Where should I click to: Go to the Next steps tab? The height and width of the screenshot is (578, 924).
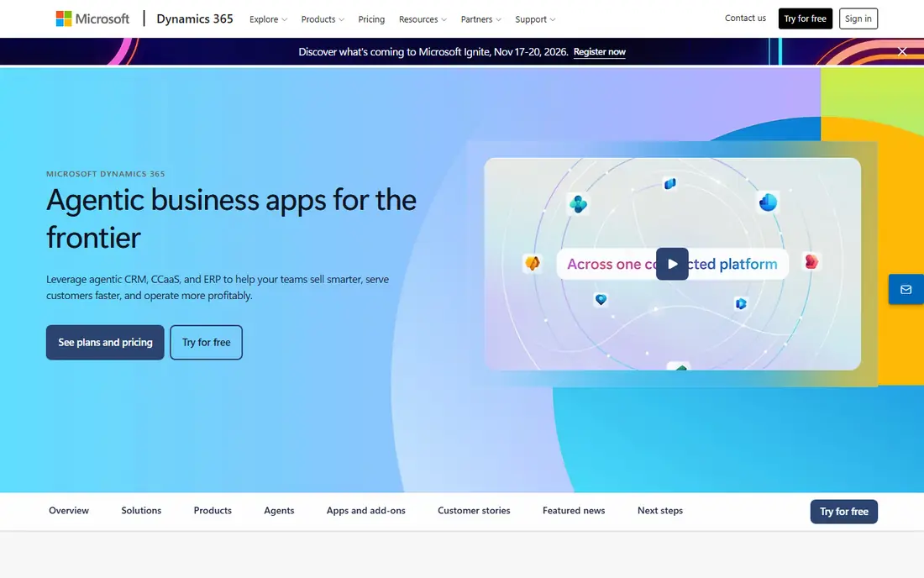coord(660,511)
